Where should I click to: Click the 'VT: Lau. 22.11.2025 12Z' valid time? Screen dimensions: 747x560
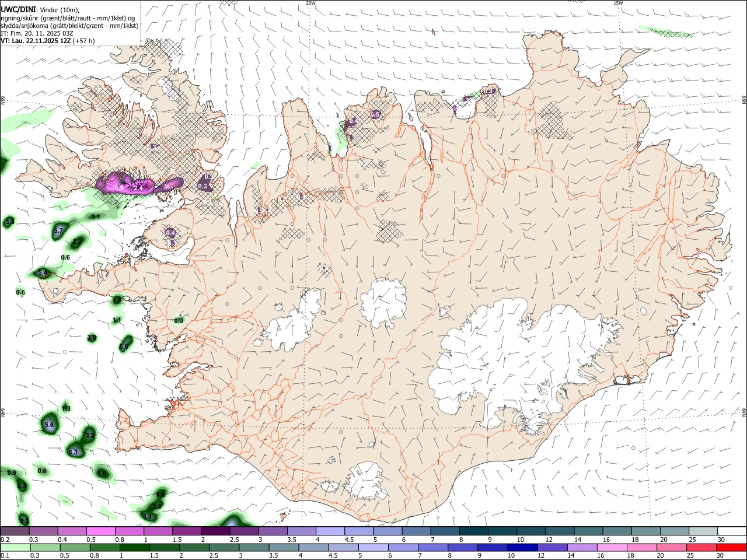(36, 41)
